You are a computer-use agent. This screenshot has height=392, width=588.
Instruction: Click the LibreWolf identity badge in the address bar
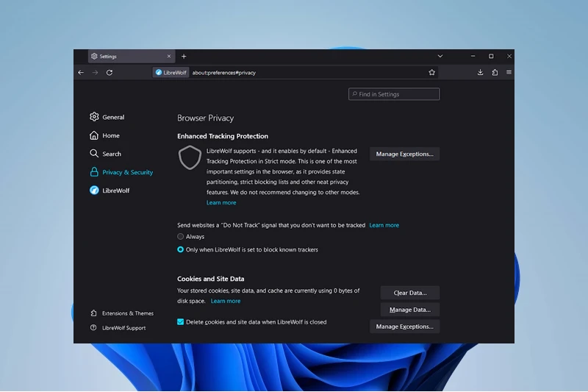[x=171, y=72]
